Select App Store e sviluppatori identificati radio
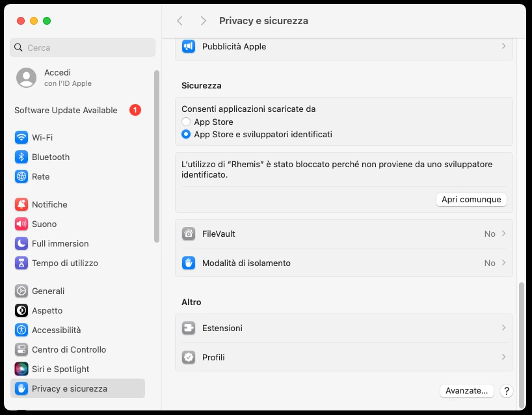532x415 pixels. point(186,134)
